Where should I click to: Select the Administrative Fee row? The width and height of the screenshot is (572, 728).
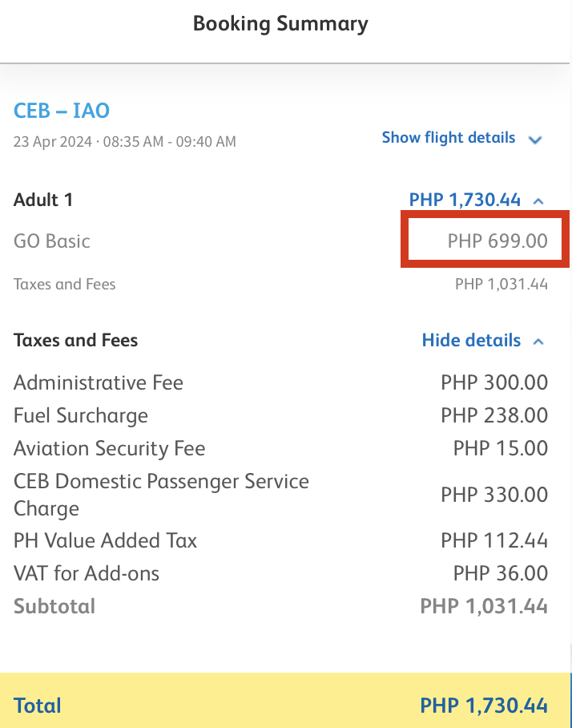coord(280,383)
